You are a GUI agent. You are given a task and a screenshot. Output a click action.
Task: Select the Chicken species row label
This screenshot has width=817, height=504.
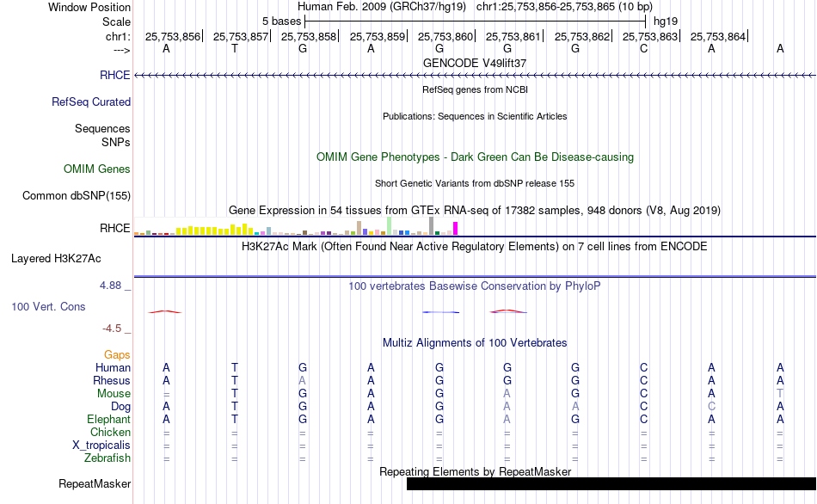(x=110, y=432)
